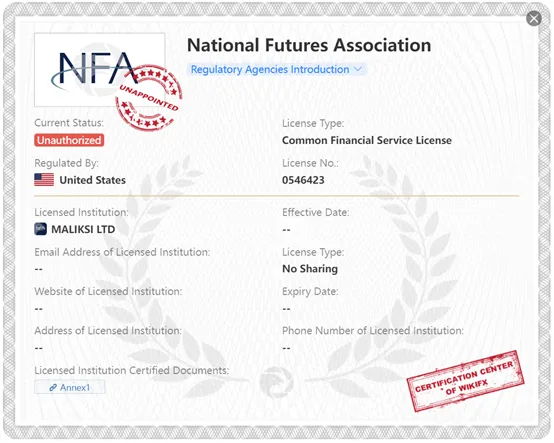This screenshot has width=554, height=443.
Task: Click the MALIKSI LTD company logo icon
Action: pyautogui.click(x=40, y=229)
